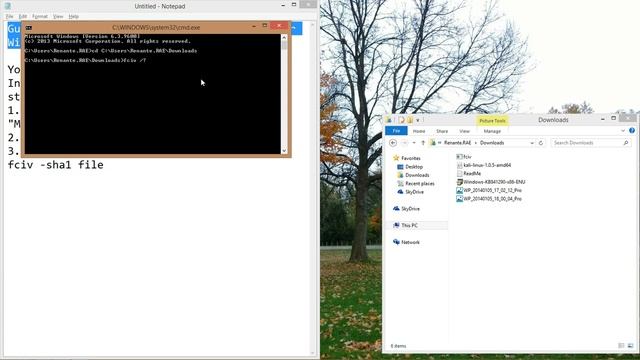Open the Share ribbon tab in explorer
The width and height of the screenshot is (640, 360).
coord(442,131)
